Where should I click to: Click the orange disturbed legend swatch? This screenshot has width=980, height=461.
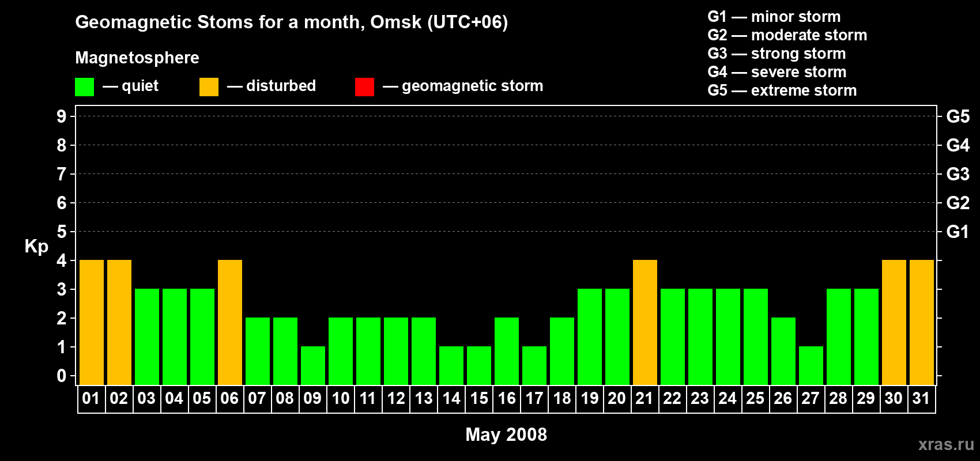(209, 87)
